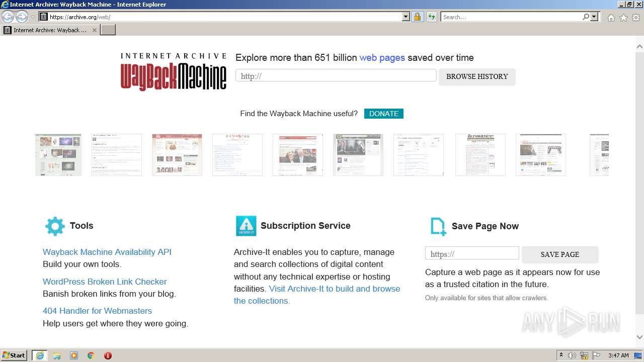Screen dimensions: 644x362
Task: Select the address bar URL field
Action: click(225, 17)
